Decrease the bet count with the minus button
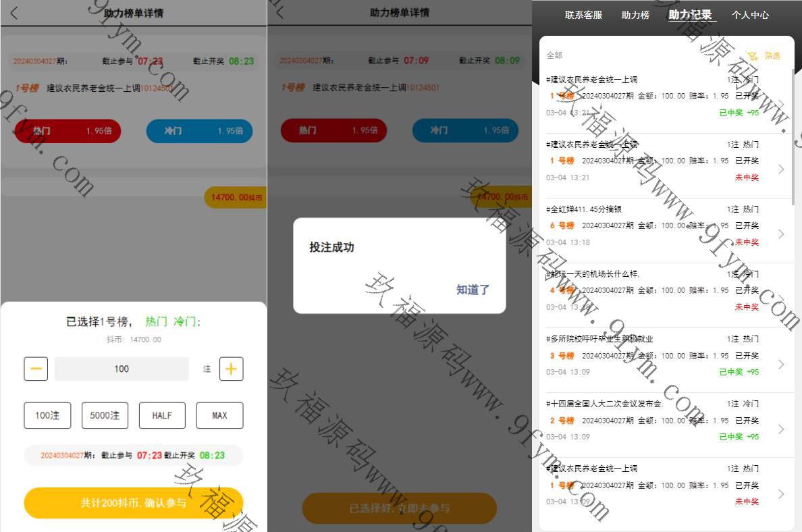The image size is (802, 532). click(x=36, y=369)
